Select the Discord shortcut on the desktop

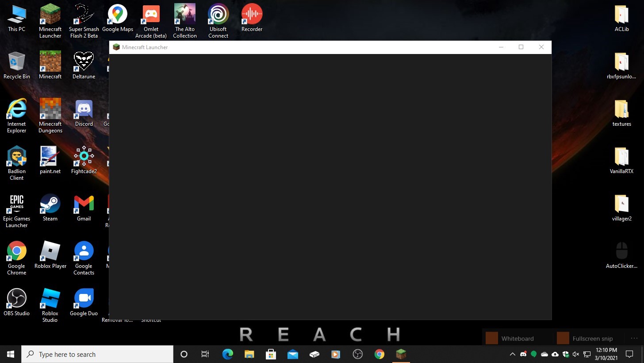(84, 113)
